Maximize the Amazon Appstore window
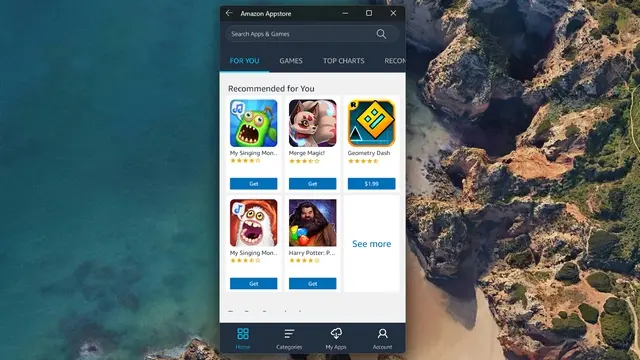 tap(369, 13)
